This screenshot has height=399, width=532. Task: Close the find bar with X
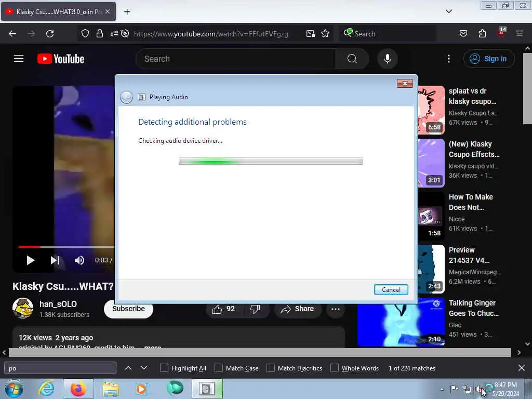click(522, 368)
